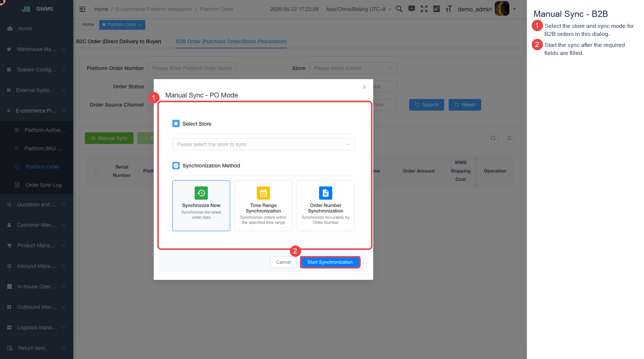Click the Search button
Viewport: 644px width, 359px height.
pos(427,105)
